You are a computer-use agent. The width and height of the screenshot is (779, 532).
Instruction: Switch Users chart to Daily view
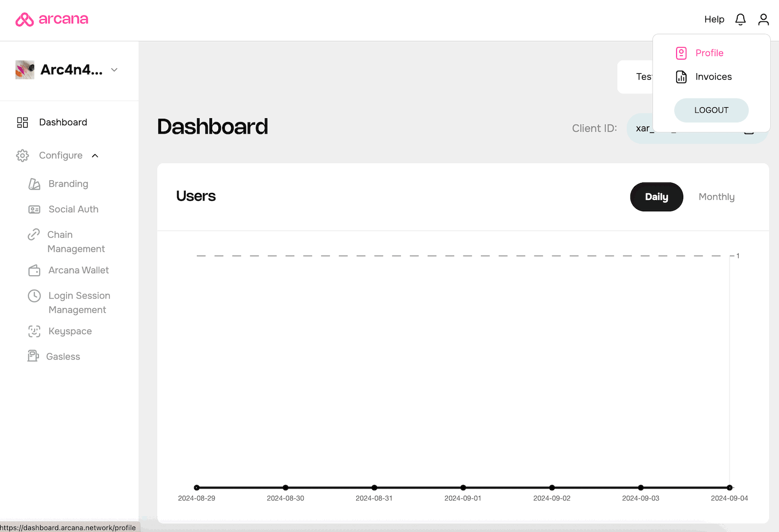(656, 197)
